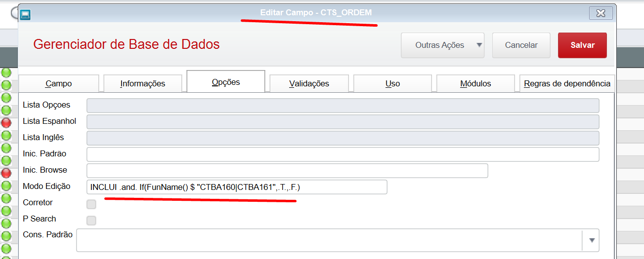Screen dimensions: 644x259
Task: Click red status icon beside Inic. Browse
Action: (6, 173)
